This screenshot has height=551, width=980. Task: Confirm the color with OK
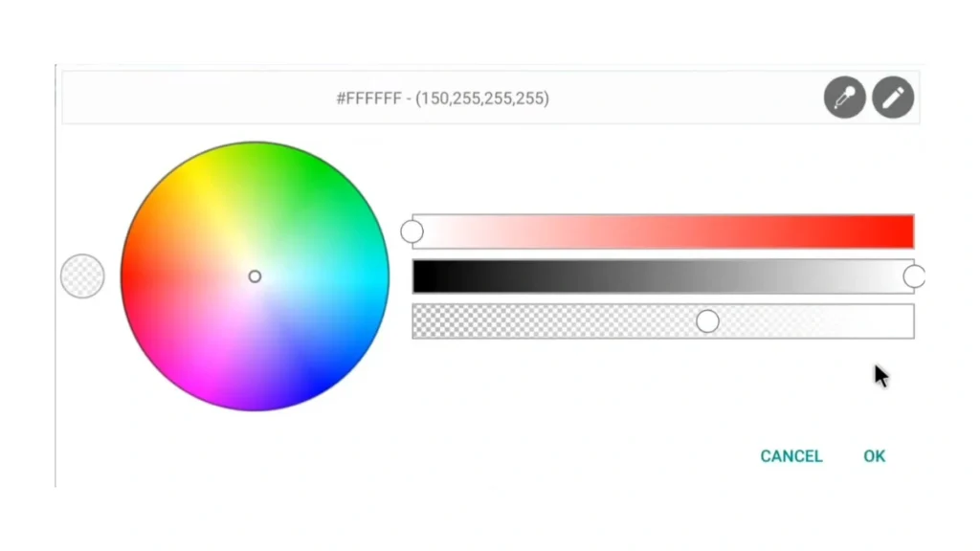pyautogui.click(x=874, y=456)
